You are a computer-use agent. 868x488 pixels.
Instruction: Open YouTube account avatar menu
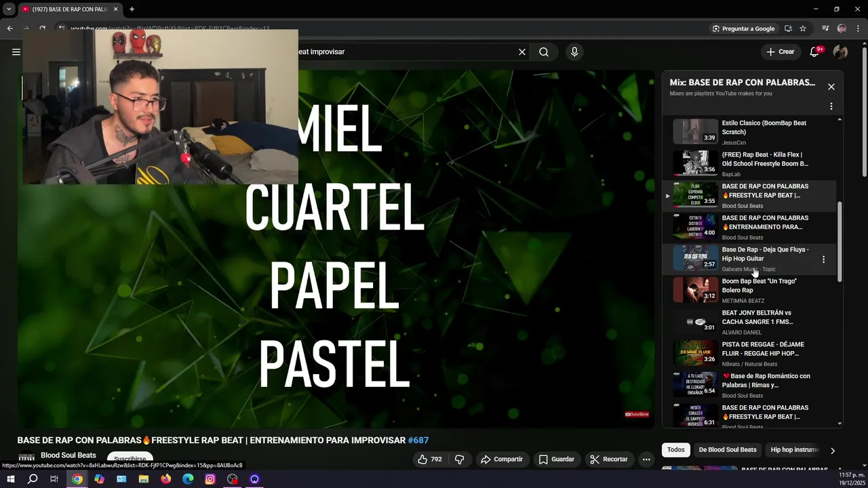840,52
